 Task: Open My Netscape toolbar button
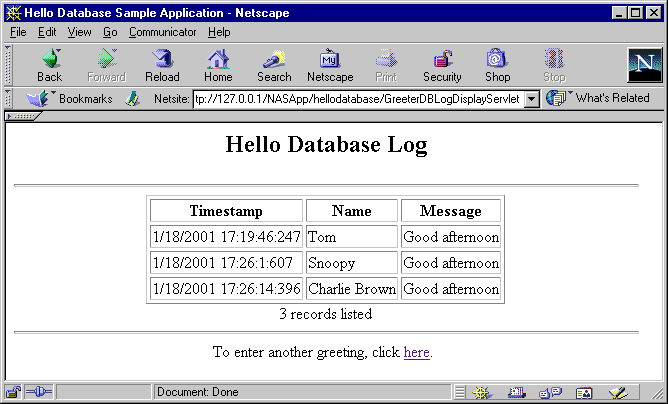pos(330,65)
